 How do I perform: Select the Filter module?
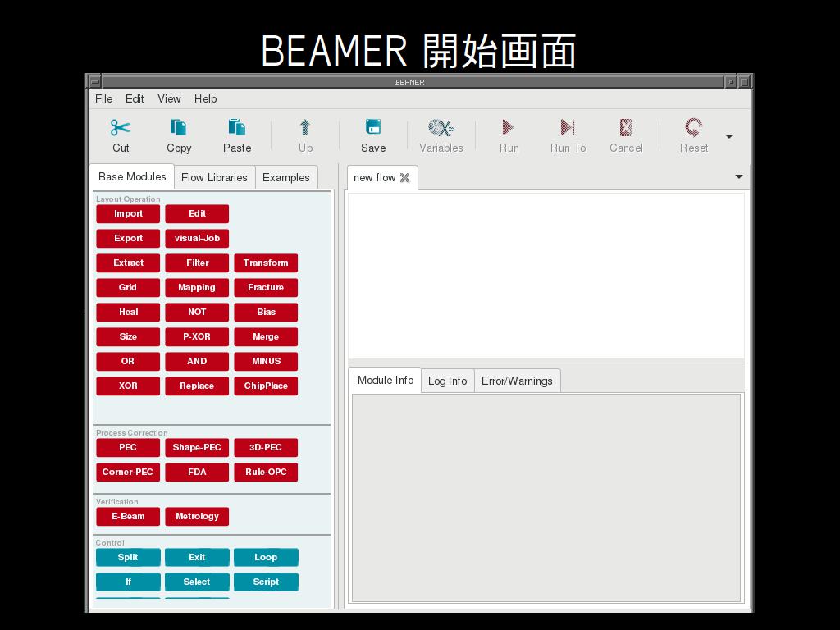click(197, 263)
